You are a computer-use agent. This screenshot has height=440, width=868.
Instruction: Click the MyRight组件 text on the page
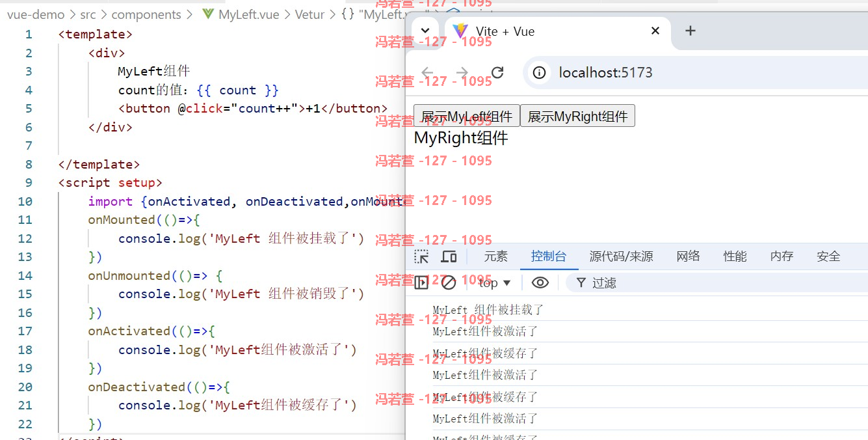461,138
